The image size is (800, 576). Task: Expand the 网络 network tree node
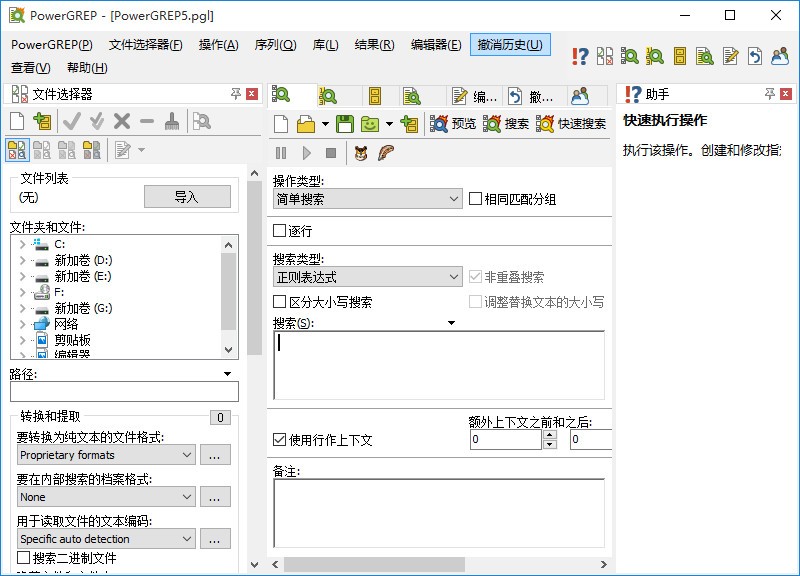pyautogui.click(x=22, y=324)
